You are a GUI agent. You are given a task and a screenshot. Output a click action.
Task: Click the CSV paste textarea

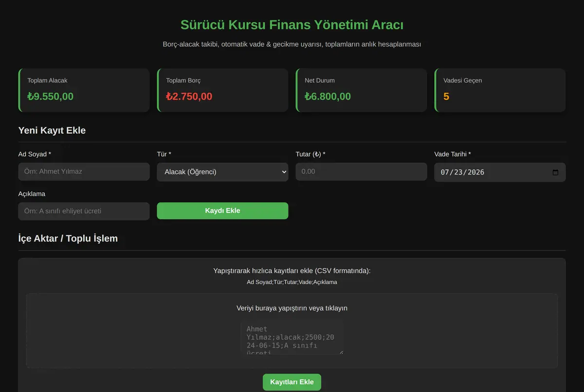(x=292, y=337)
